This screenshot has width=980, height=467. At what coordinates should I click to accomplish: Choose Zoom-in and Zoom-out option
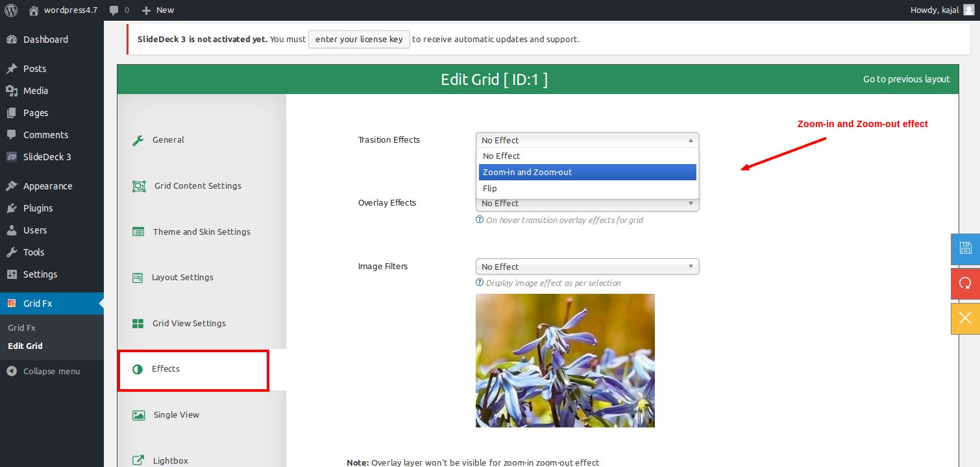tap(587, 173)
